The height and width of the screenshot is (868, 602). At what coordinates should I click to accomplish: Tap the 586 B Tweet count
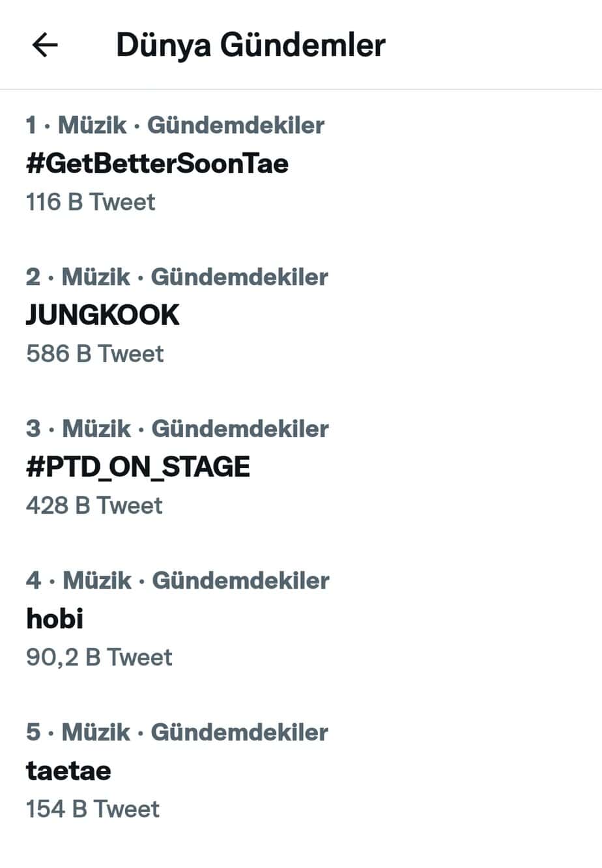click(95, 354)
